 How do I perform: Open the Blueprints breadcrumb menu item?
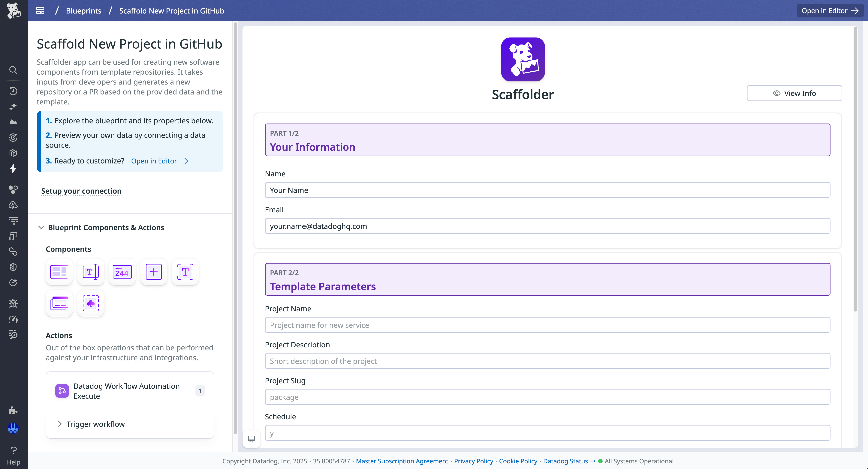[83, 10]
